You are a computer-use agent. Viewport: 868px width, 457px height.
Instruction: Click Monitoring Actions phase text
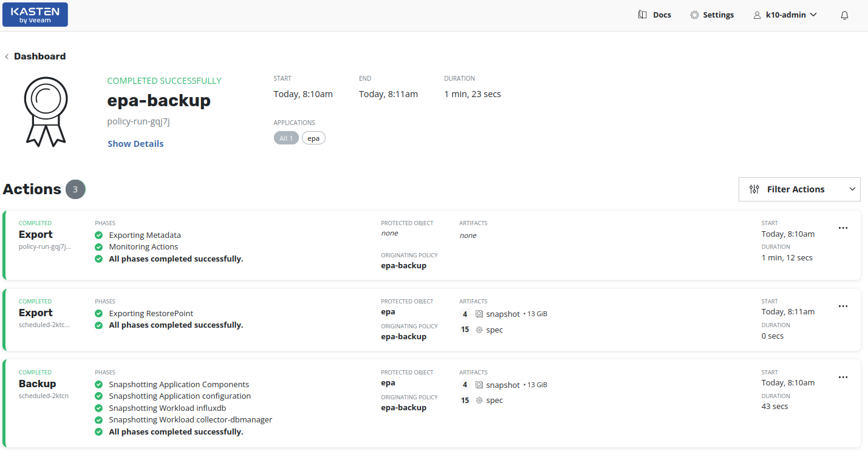143,247
